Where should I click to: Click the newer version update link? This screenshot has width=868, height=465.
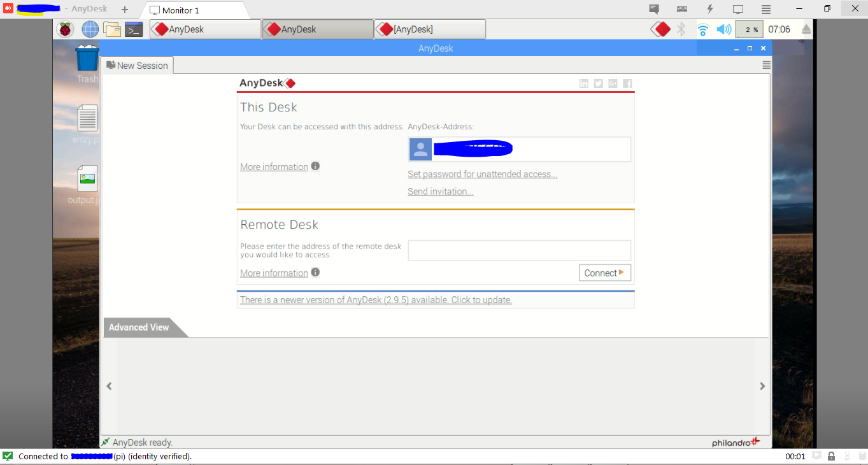click(376, 300)
